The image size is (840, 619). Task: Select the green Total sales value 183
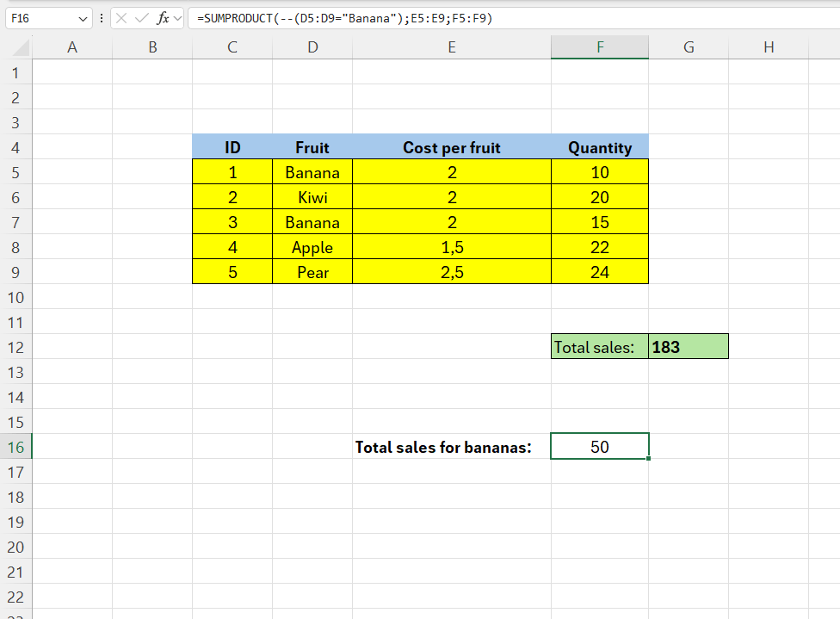pyautogui.click(x=688, y=347)
